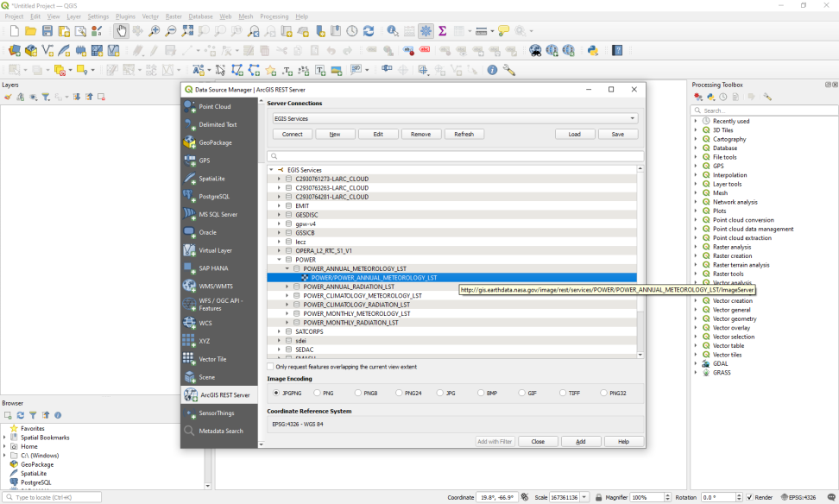Screen dimensions: 839x504
Task: Select the Zoom Out magnifier tool
Action: (171, 31)
